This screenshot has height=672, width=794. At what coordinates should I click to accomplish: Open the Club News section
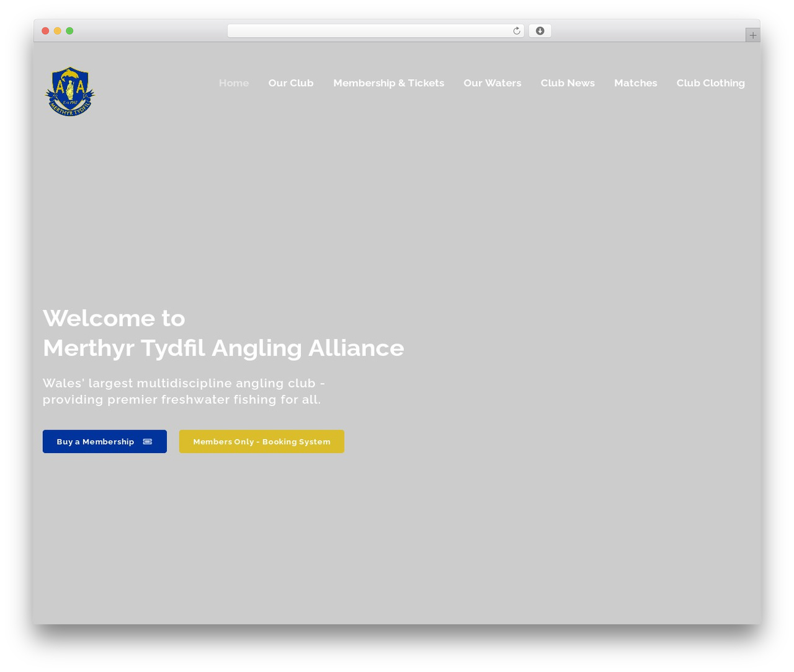[568, 83]
